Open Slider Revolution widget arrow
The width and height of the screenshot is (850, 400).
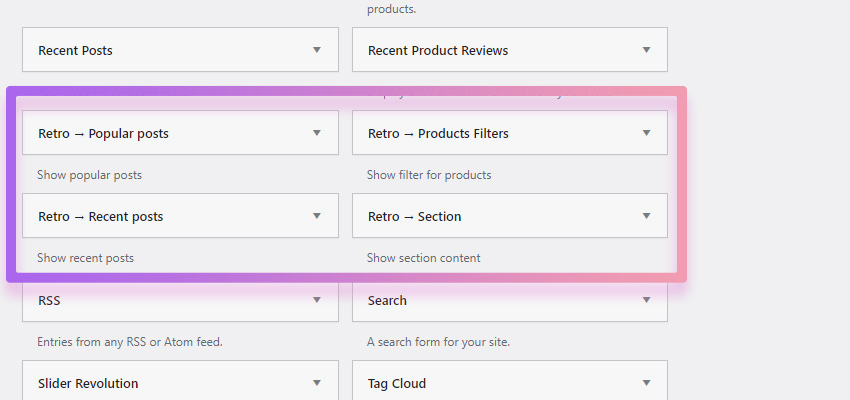tap(317, 383)
